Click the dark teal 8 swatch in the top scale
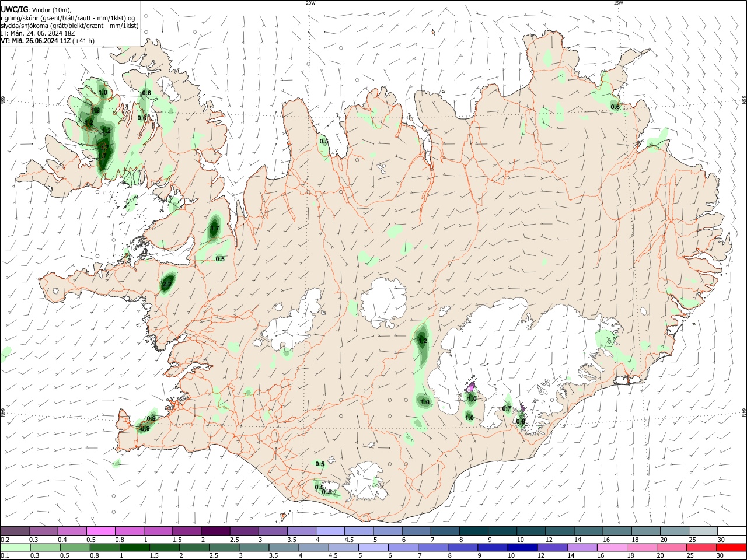 click(474, 531)
